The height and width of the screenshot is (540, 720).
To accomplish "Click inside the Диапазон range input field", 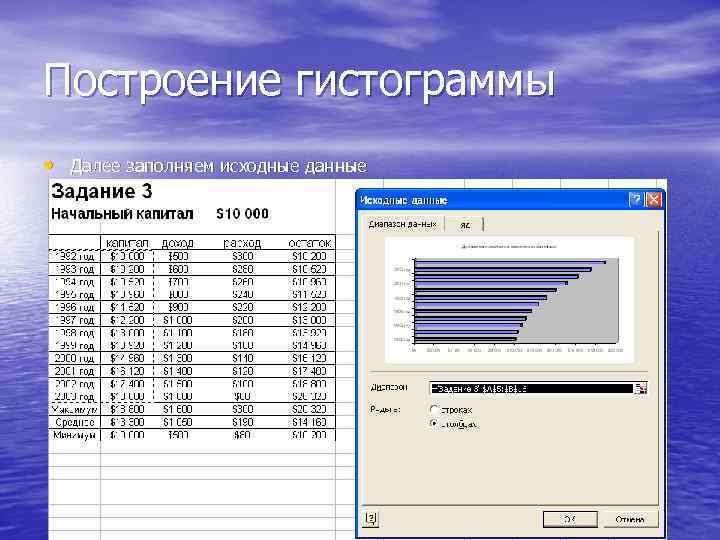I will tap(532, 388).
